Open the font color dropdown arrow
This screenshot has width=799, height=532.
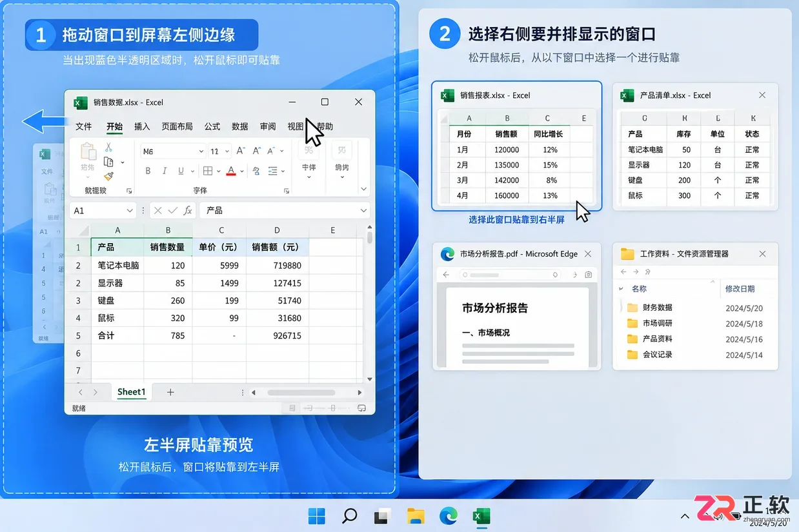click(242, 172)
